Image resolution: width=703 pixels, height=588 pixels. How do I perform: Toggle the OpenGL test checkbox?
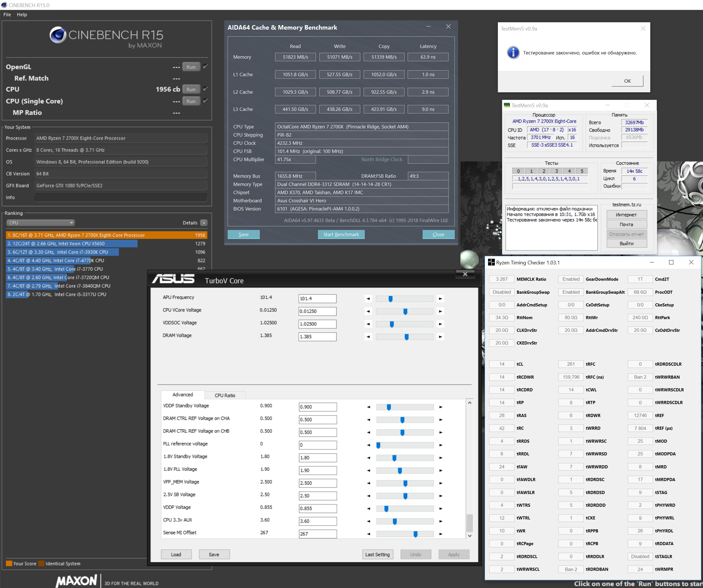coord(206,66)
